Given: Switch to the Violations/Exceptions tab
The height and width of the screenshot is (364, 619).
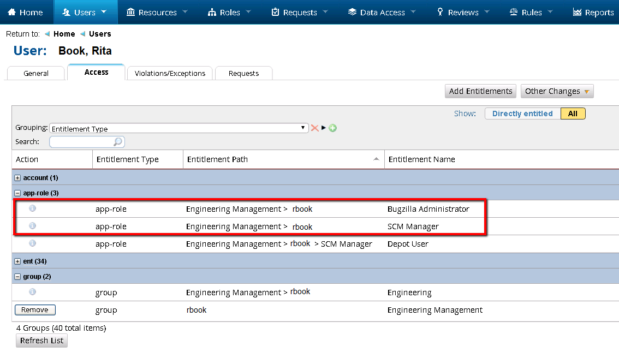Looking at the screenshot, I should pyautogui.click(x=170, y=73).
